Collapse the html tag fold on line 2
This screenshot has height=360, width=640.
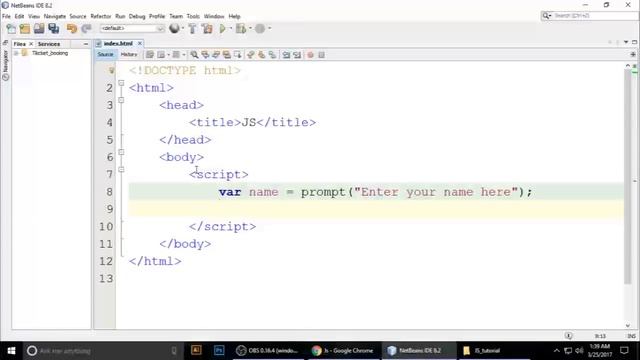pyautogui.click(x=121, y=83)
